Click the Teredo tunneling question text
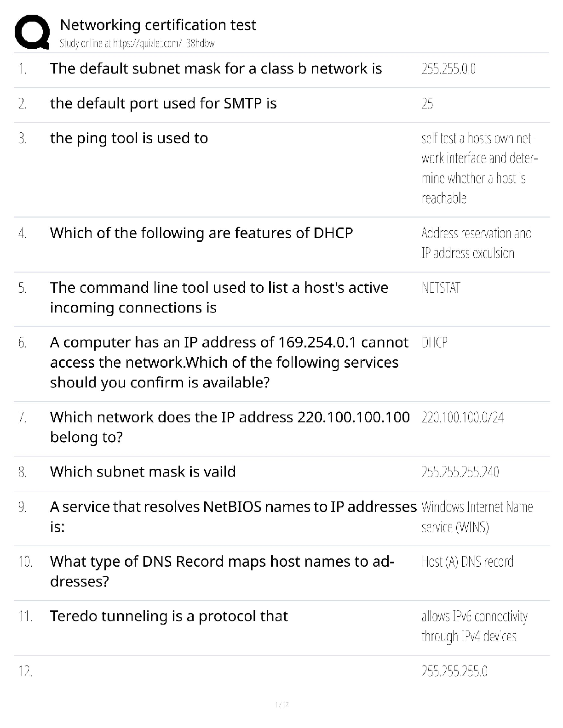Image resolution: width=563 pixels, height=728 pixels. [x=169, y=616]
